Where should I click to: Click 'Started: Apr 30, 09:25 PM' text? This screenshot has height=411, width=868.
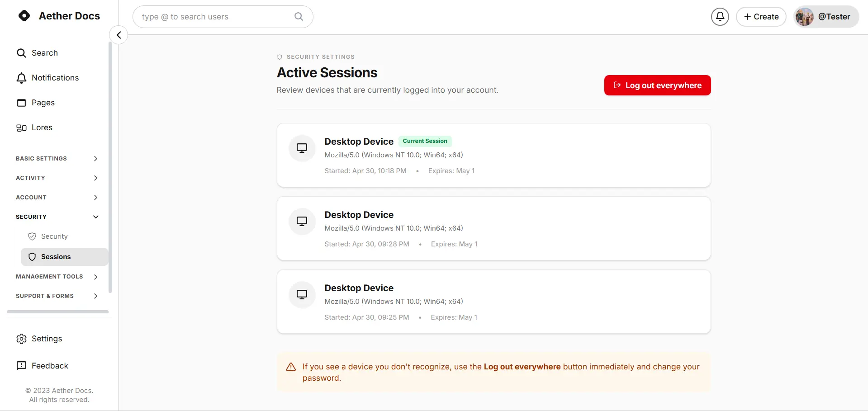click(367, 317)
